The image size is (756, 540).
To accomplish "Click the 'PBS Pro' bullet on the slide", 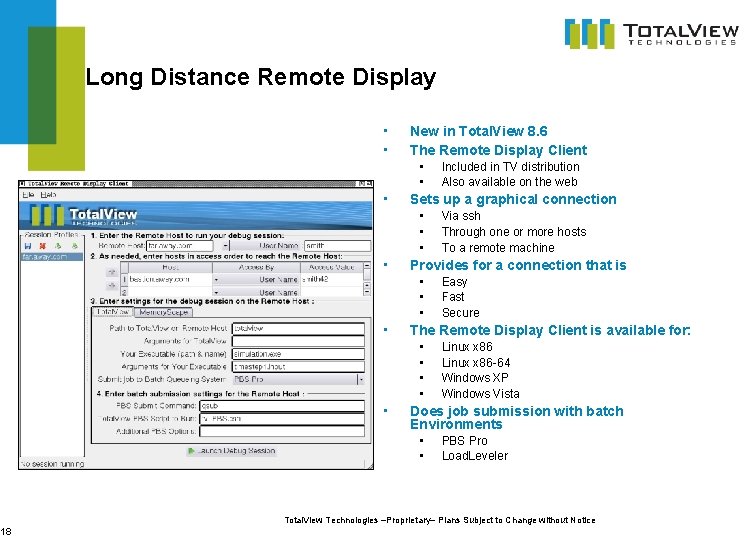I will (464, 441).
